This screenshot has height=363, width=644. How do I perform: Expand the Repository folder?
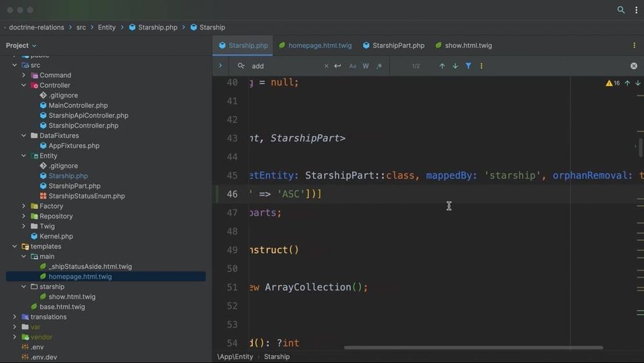[23, 216]
